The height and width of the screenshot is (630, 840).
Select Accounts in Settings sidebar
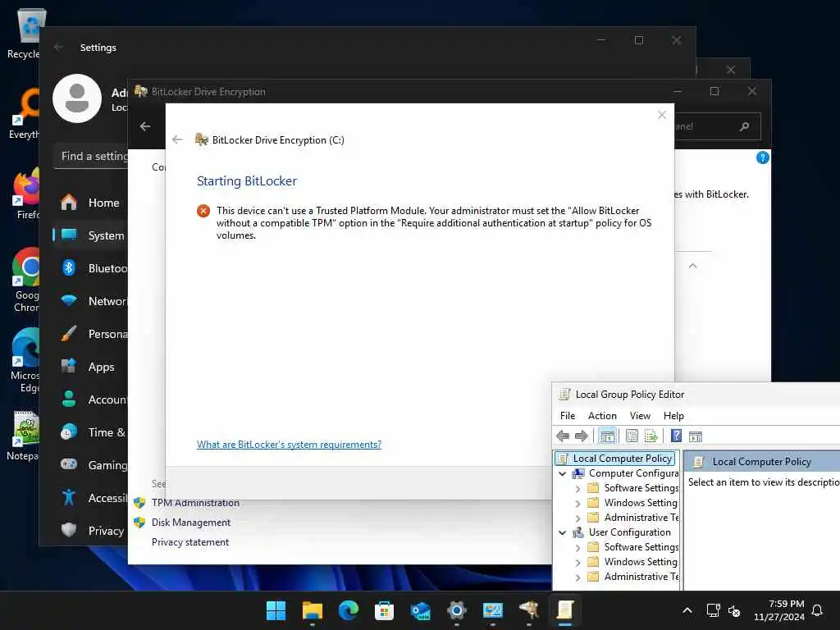tap(90, 399)
